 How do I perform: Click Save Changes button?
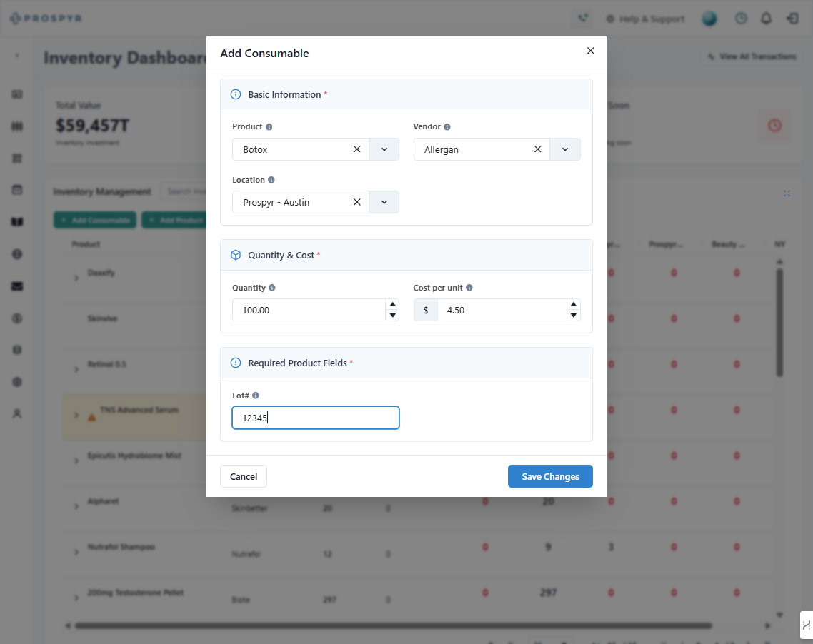550,476
